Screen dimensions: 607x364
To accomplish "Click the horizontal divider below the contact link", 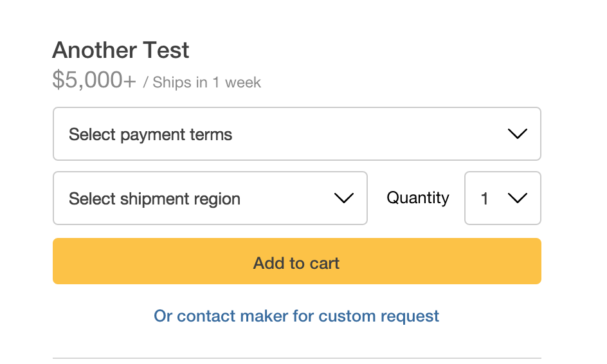I will coord(297,358).
